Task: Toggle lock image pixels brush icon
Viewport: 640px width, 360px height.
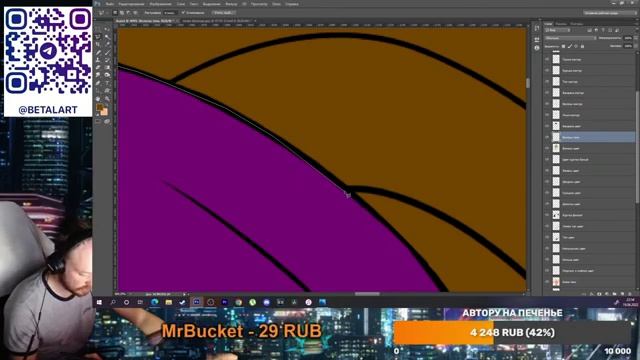Action: coord(570,46)
